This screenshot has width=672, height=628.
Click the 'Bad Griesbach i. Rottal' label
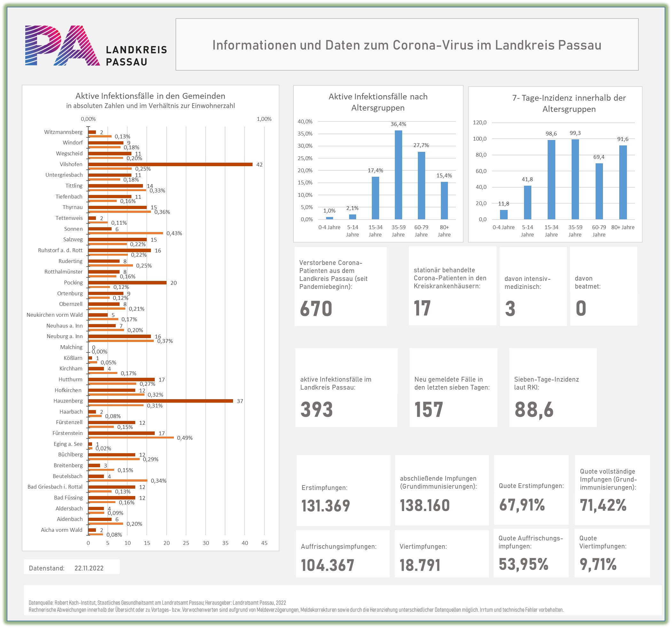coord(55,487)
